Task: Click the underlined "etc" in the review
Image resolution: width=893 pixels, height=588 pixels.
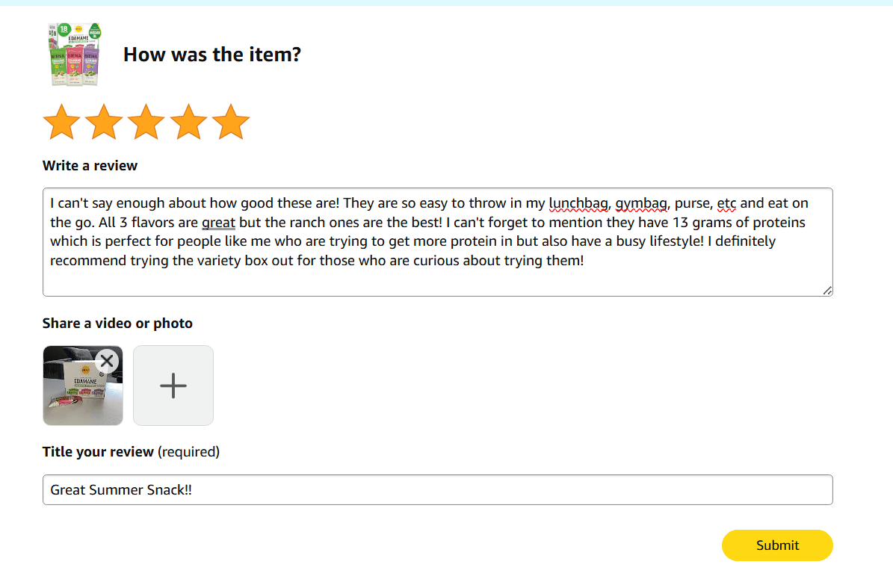Action: [x=726, y=203]
